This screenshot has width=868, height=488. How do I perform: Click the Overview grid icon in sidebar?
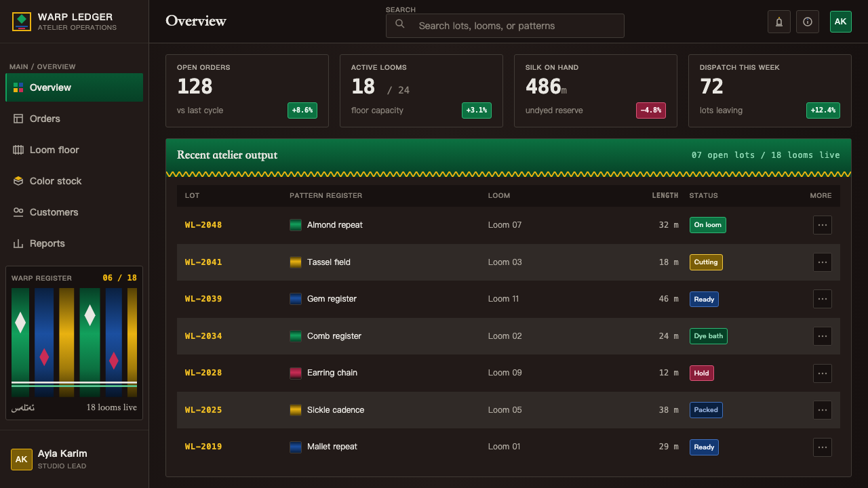[18, 87]
